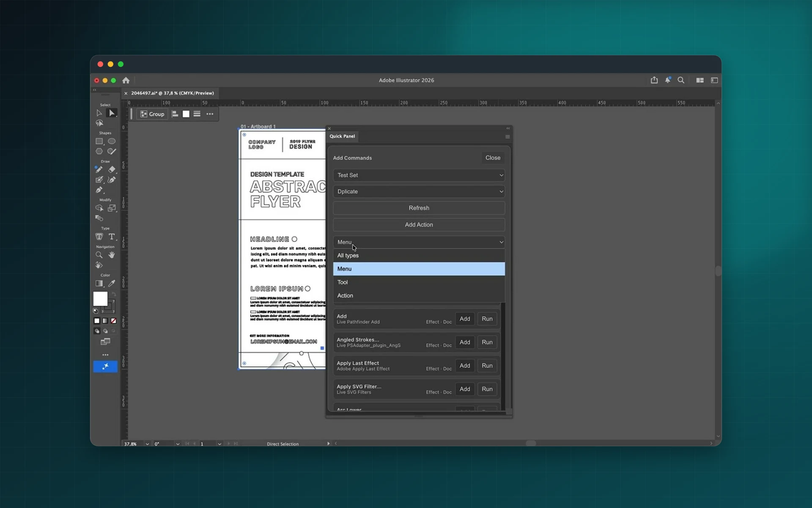This screenshot has height=508, width=812.
Task: Select the Pen tool
Action: coord(99,190)
